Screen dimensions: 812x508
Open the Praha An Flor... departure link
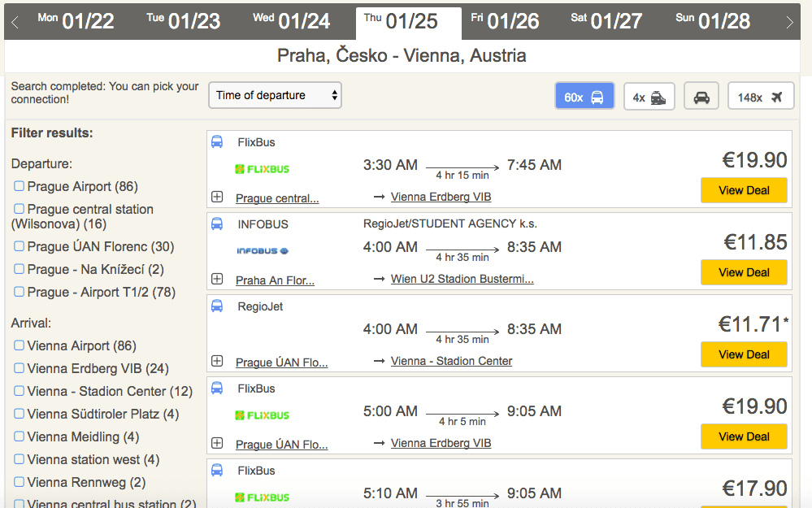275,280
